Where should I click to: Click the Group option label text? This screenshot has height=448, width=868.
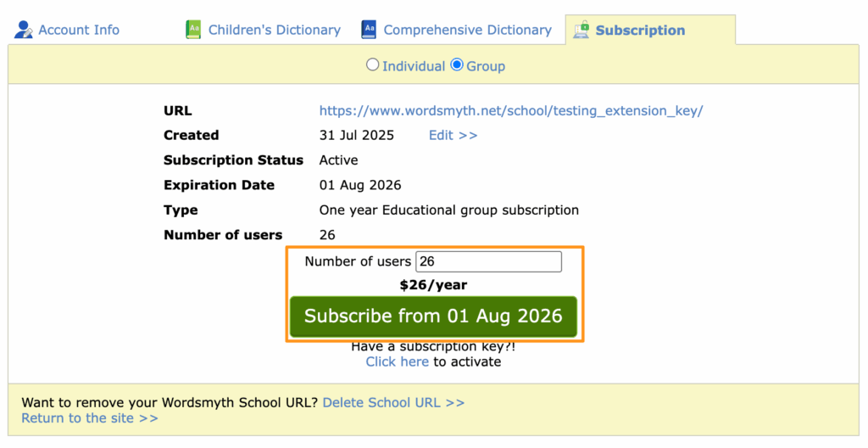(x=486, y=66)
